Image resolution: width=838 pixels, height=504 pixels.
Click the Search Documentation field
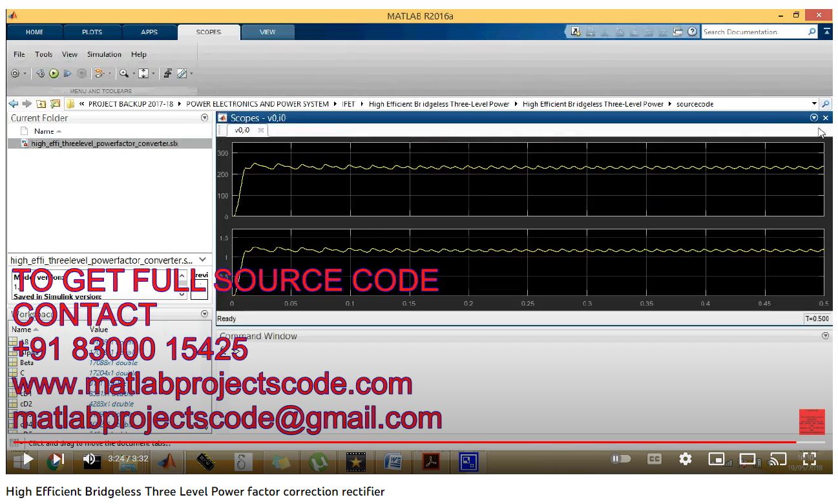(753, 32)
